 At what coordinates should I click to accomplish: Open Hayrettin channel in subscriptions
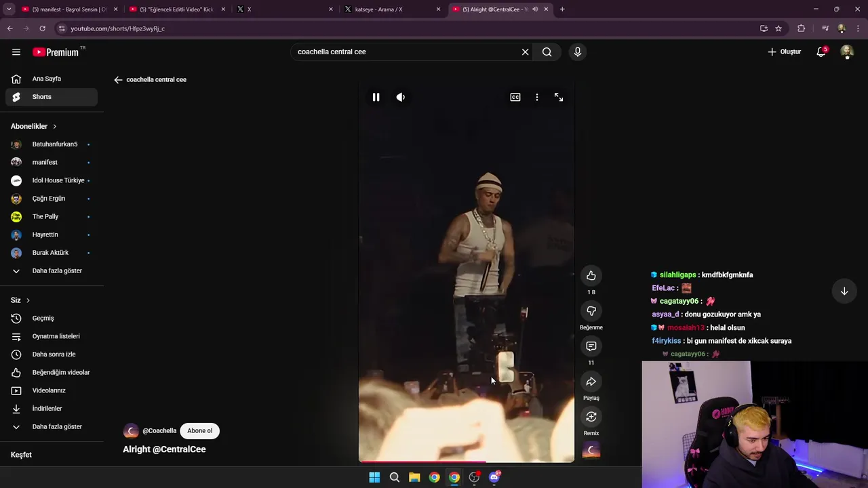click(52, 235)
